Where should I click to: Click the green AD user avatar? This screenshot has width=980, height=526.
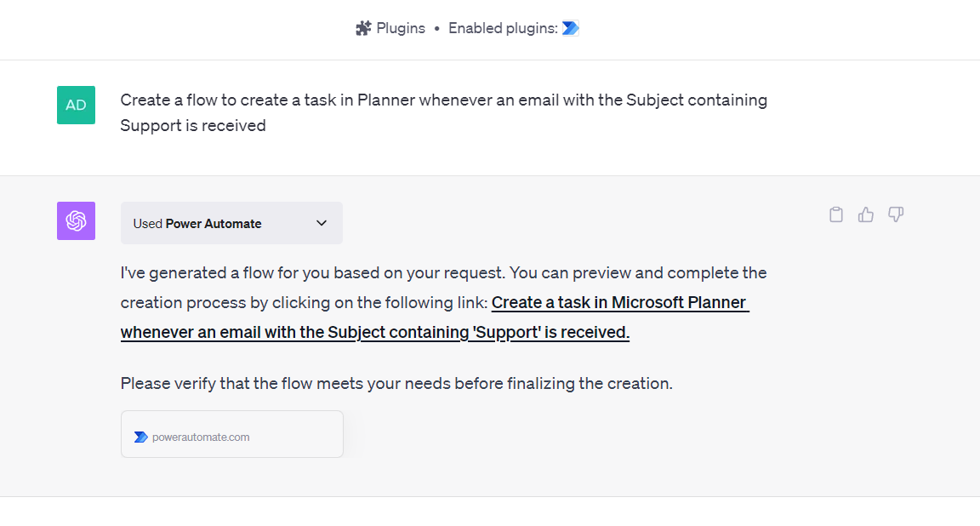pos(76,105)
